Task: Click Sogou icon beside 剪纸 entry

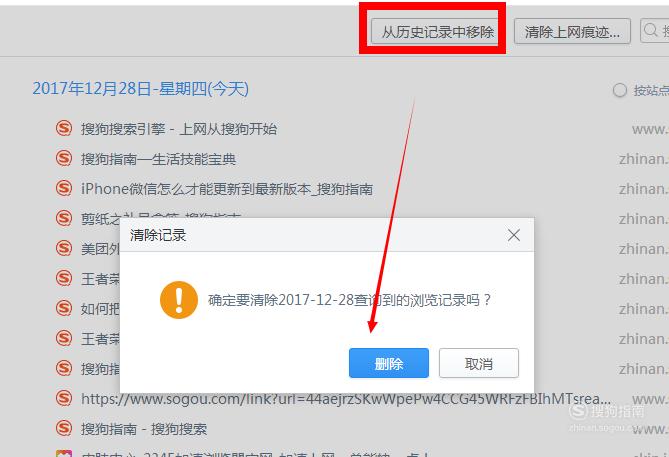Action: pos(64,218)
